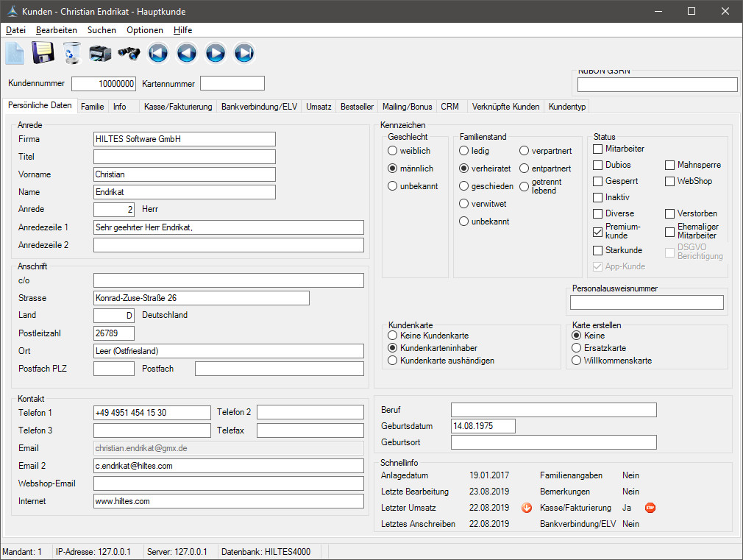743x560 pixels.
Task: Open search with the binoculars icon
Action: pos(129,53)
